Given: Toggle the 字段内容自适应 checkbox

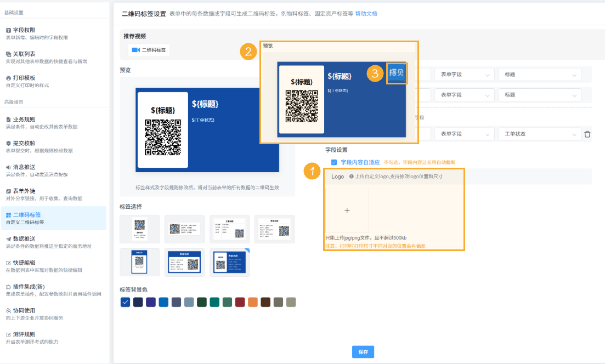Looking at the screenshot, I should point(334,162).
